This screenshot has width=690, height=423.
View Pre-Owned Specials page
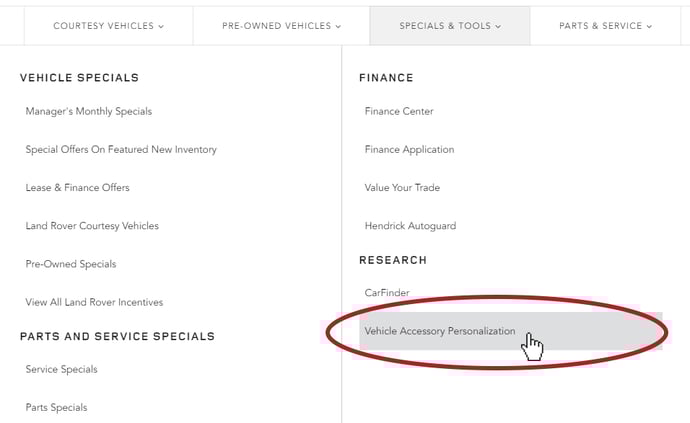tap(71, 264)
